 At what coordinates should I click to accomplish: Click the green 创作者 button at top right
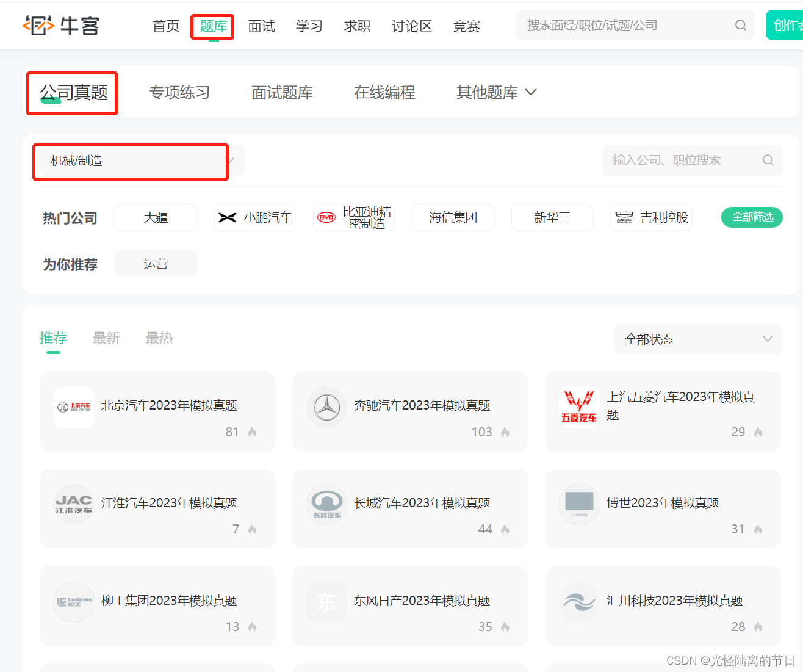coord(785,25)
